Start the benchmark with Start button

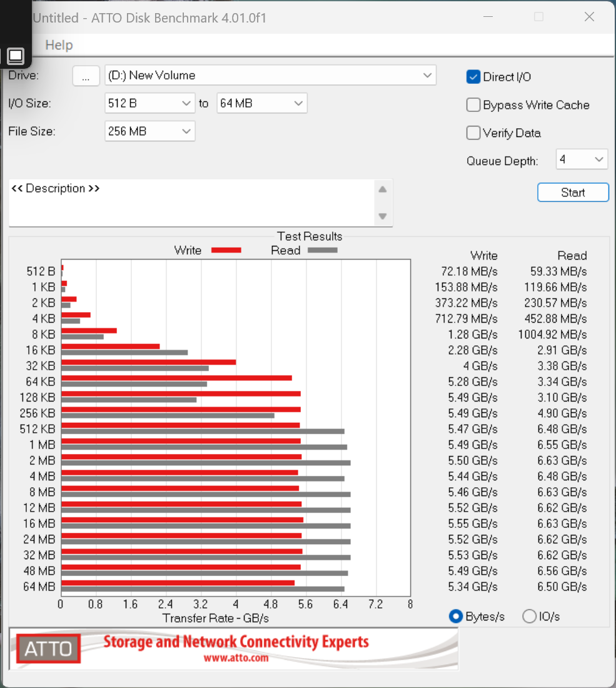coord(573,193)
